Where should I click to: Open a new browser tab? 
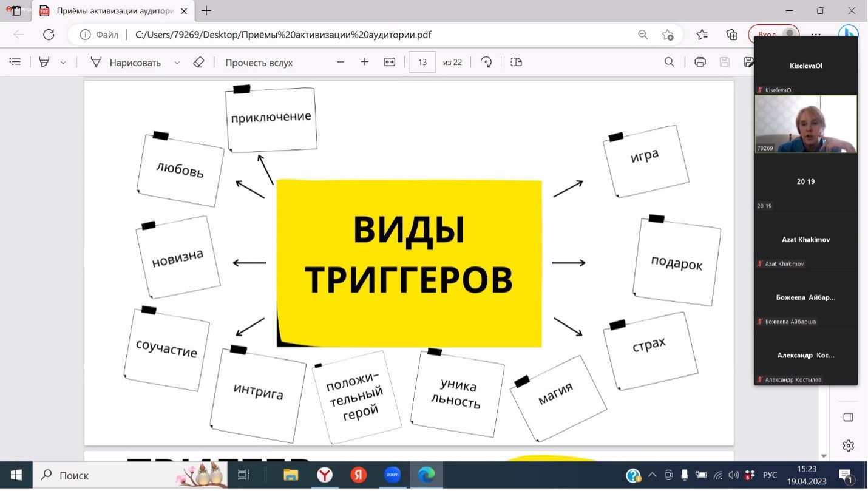(206, 11)
